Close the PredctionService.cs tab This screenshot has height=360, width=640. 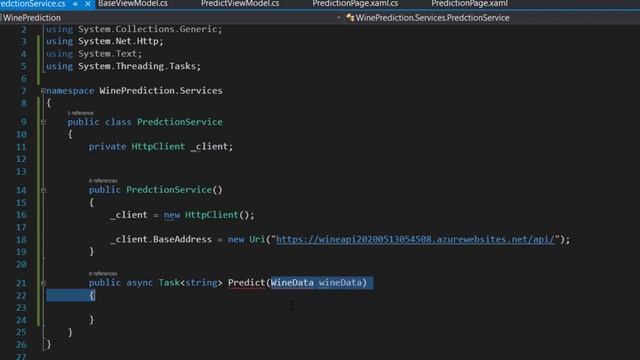coord(88,4)
